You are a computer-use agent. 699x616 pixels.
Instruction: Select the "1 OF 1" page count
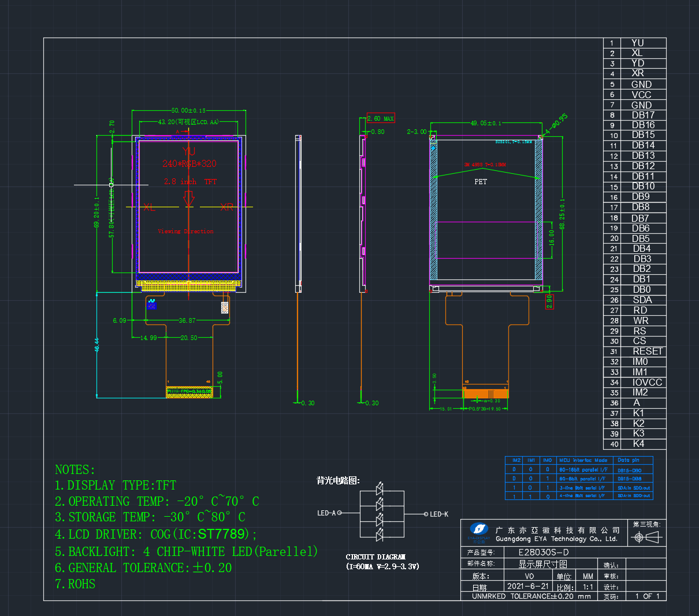point(647,596)
